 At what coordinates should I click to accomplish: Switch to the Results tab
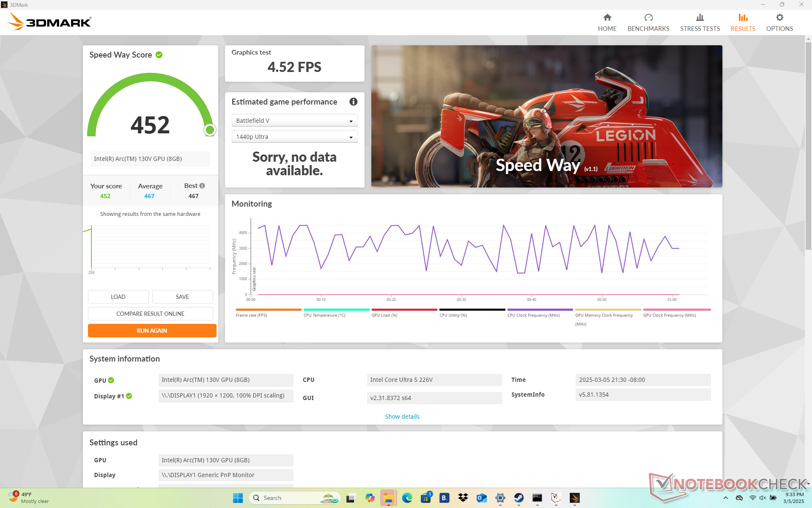(743, 22)
